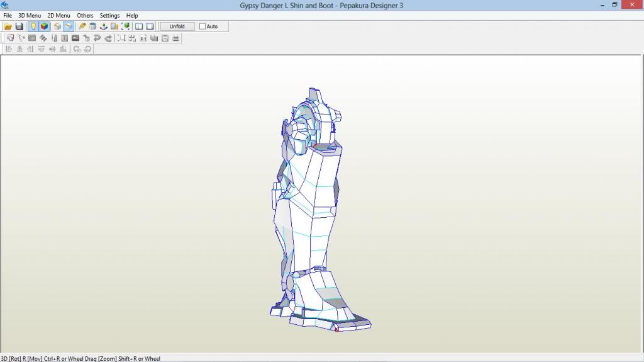The image size is (644, 362).
Task: Toggle the colored cube texture display
Action: [x=44, y=26]
